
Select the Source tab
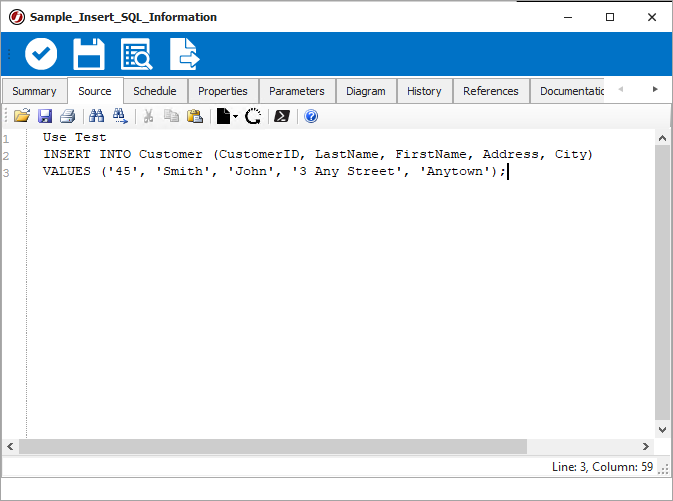[x=95, y=91]
